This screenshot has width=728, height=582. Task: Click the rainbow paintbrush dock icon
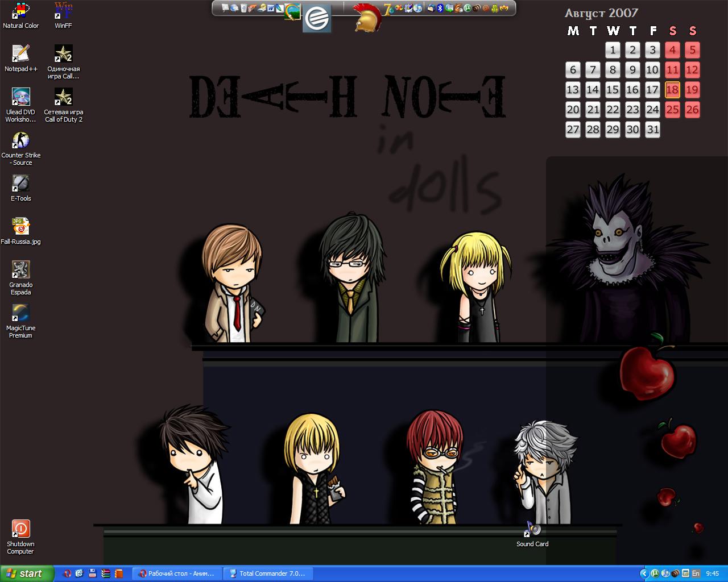coord(292,11)
